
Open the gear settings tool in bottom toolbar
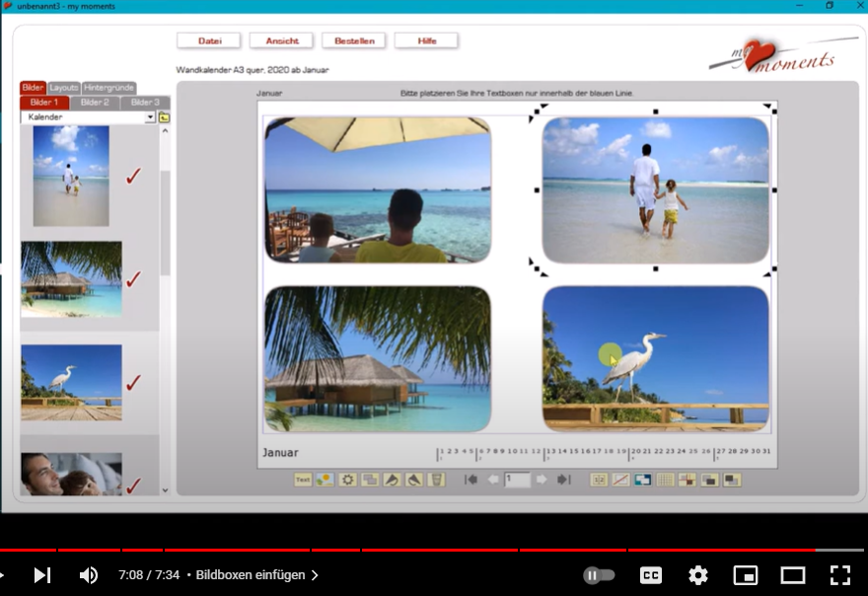pyautogui.click(x=347, y=480)
